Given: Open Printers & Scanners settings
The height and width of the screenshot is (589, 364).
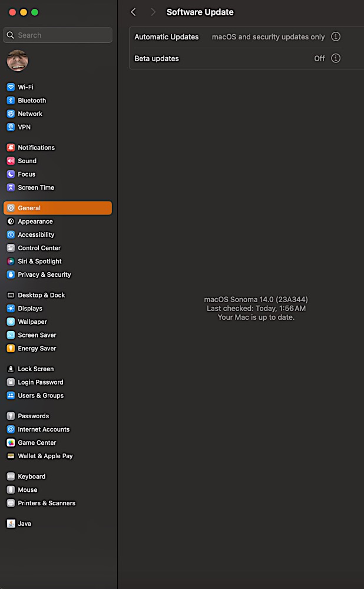Looking at the screenshot, I should coord(47,504).
